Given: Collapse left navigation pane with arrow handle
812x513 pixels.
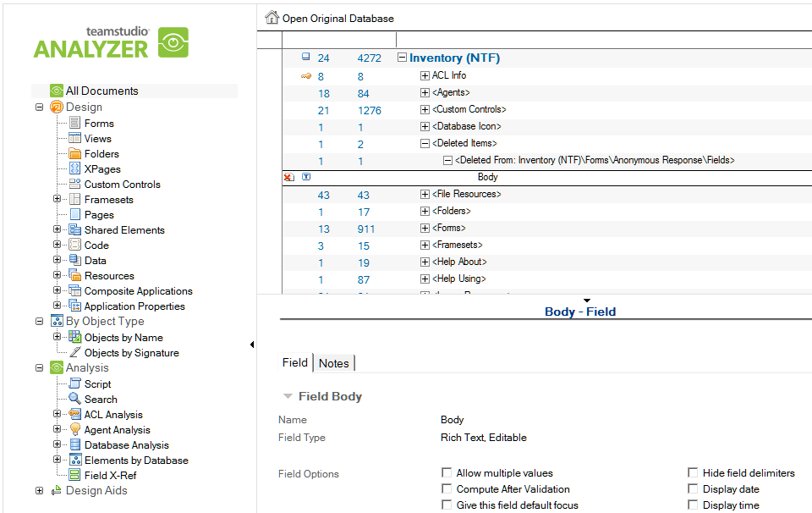Looking at the screenshot, I should (252, 345).
